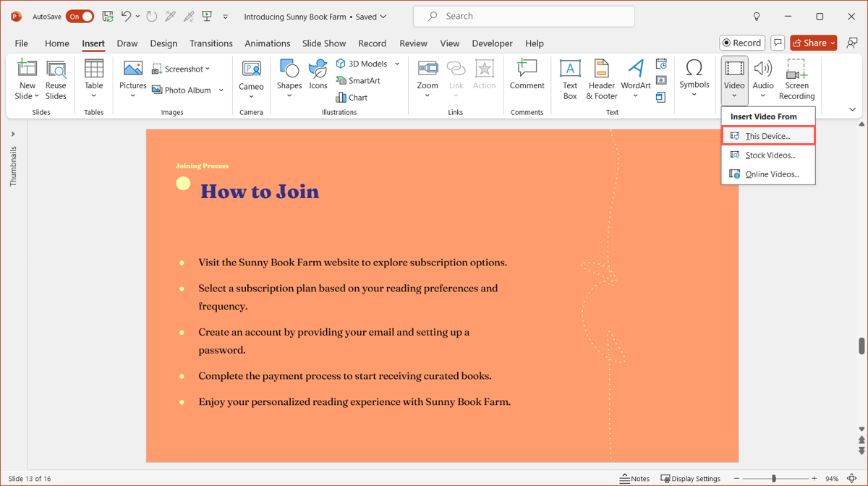Click the vertical scrollbar thumb

point(861,346)
